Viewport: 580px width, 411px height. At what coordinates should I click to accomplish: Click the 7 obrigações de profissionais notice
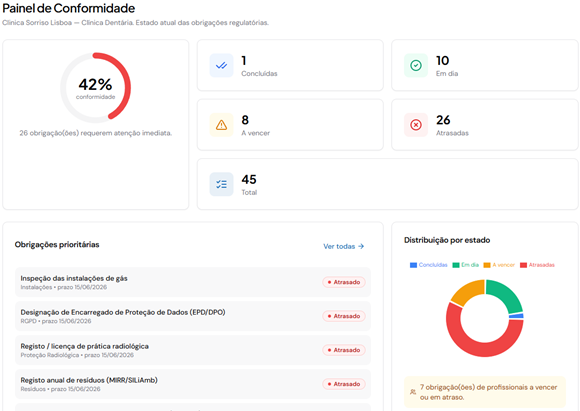click(x=485, y=392)
